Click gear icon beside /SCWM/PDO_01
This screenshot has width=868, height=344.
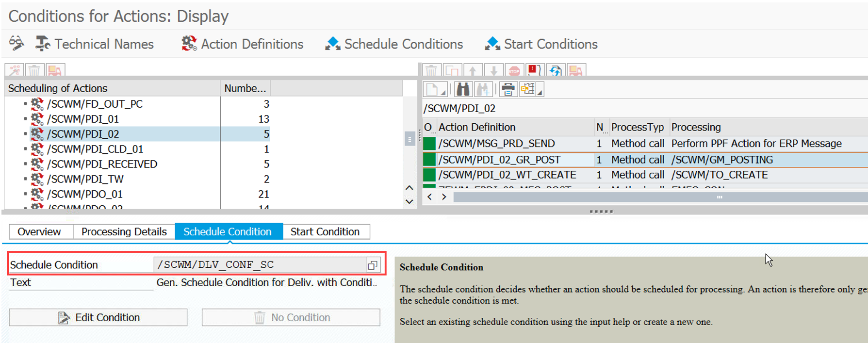37,194
